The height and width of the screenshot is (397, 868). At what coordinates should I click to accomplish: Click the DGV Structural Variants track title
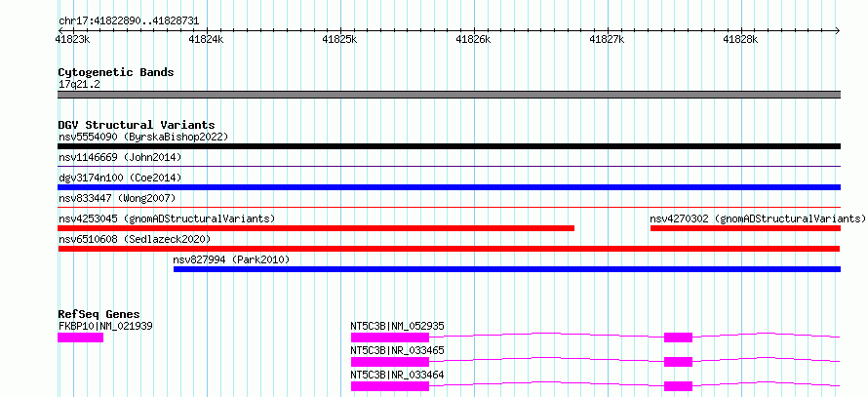(137, 125)
